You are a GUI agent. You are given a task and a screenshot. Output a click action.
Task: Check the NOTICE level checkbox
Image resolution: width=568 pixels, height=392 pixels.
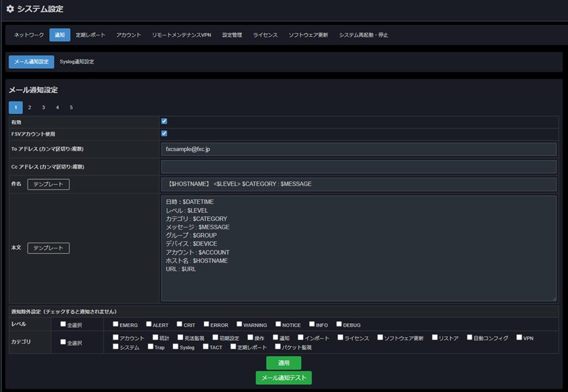pos(278,324)
